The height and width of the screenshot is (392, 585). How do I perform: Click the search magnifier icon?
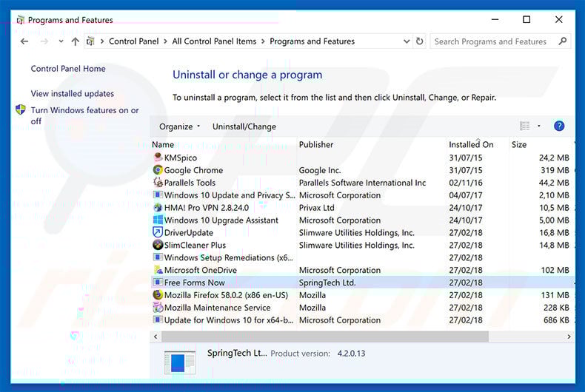pyautogui.click(x=563, y=41)
